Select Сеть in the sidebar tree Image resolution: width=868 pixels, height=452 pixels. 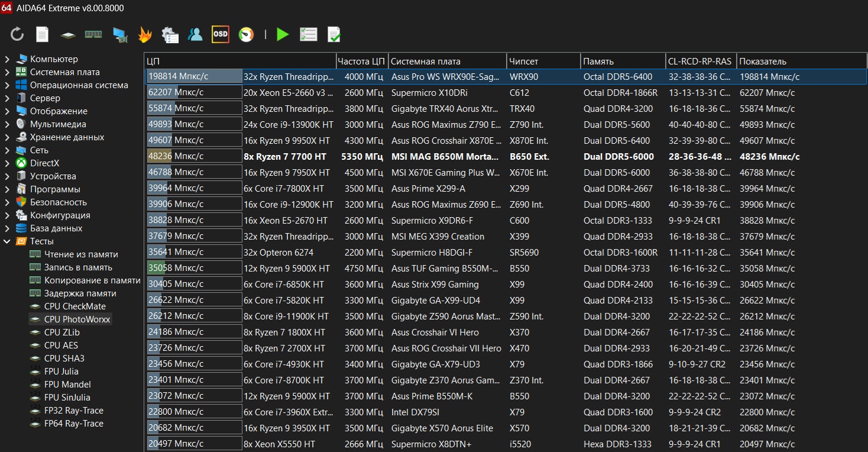(39, 150)
